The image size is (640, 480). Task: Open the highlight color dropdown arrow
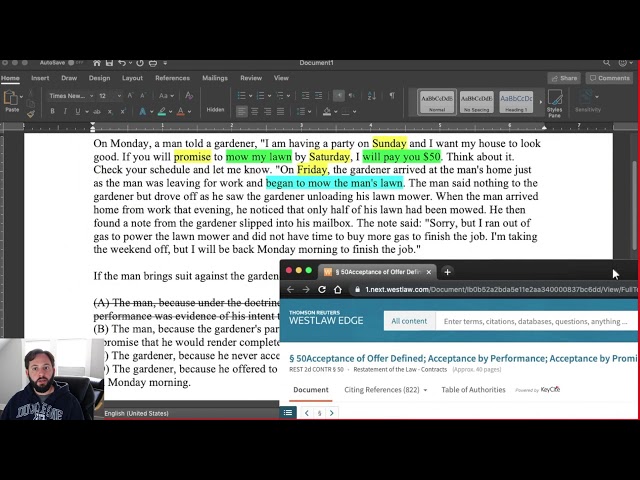tap(171, 111)
